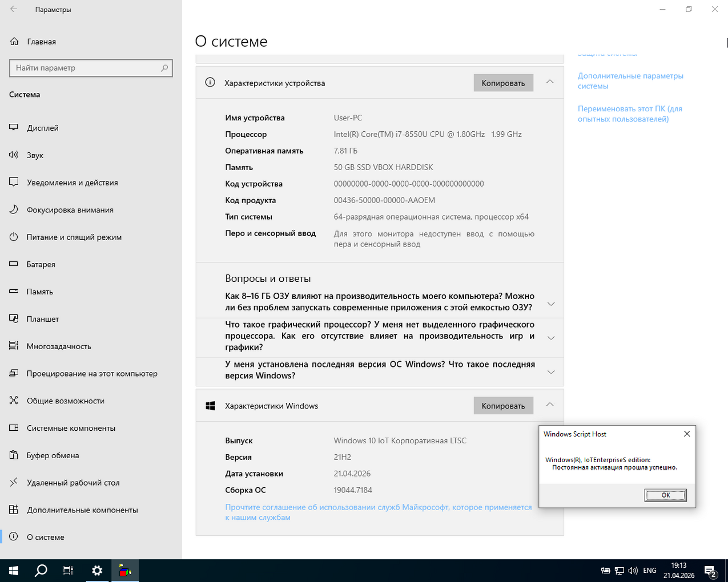
Task: Open Питание и спящий режим icon
Action: tap(14, 237)
